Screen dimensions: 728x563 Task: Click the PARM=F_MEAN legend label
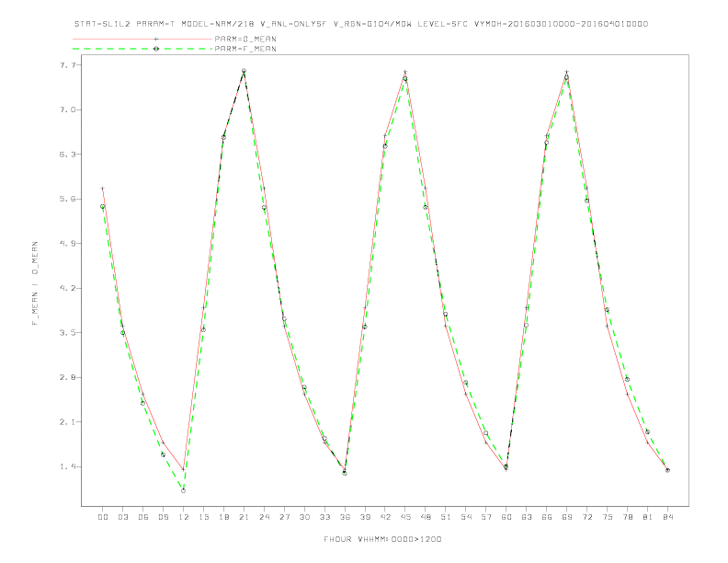245,49
